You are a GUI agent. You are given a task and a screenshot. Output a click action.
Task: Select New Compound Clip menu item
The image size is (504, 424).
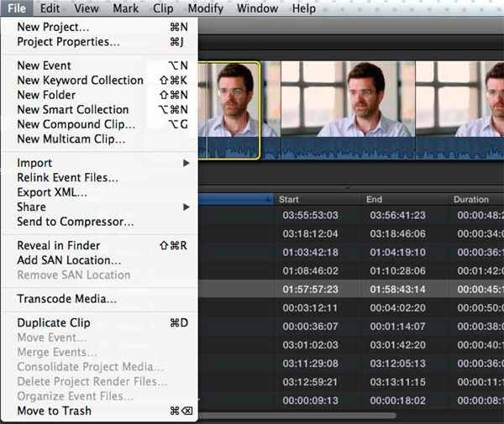pyautogui.click(x=73, y=124)
